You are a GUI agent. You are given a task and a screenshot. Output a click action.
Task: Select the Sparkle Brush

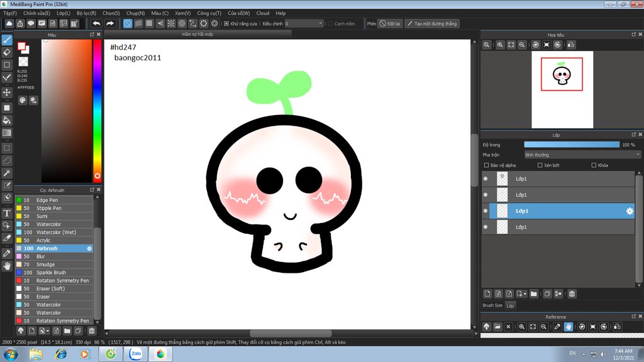pyautogui.click(x=54, y=273)
